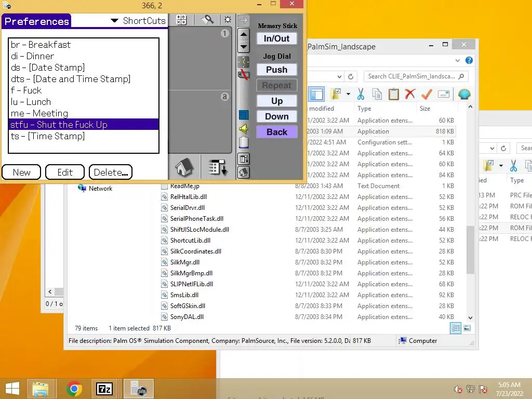
Task: Click the Find magnifier silkscreen icon
Action: click(x=208, y=20)
